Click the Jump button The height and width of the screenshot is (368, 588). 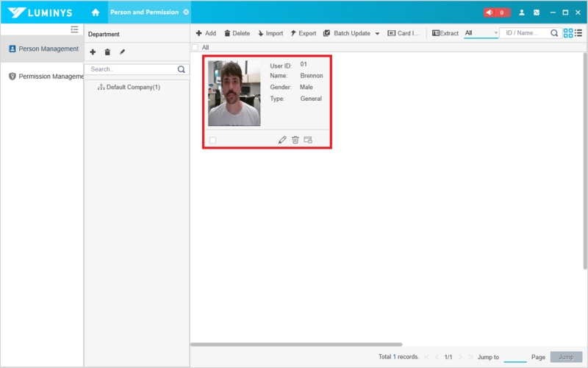click(x=566, y=357)
